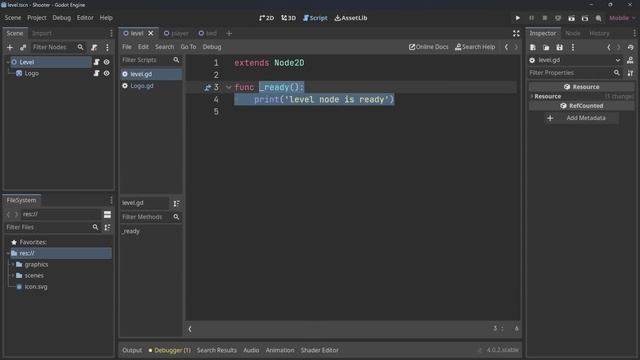640x360 pixels.
Task: Toggle scripts panel with bottom arrow
Action: (x=190, y=329)
